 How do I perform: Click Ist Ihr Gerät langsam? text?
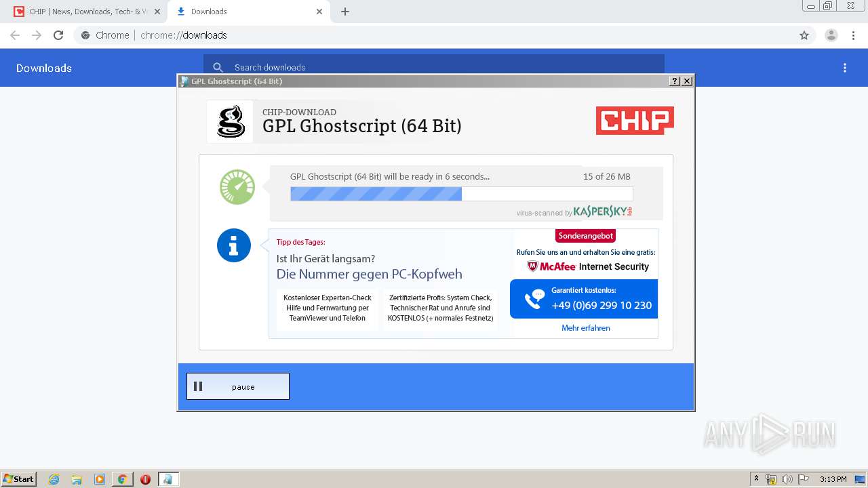click(x=325, y=258)
